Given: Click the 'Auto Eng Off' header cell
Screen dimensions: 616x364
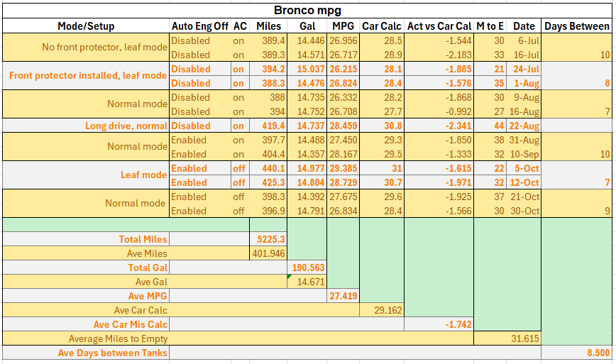Looking at the screenshot, I should (200, 26).
